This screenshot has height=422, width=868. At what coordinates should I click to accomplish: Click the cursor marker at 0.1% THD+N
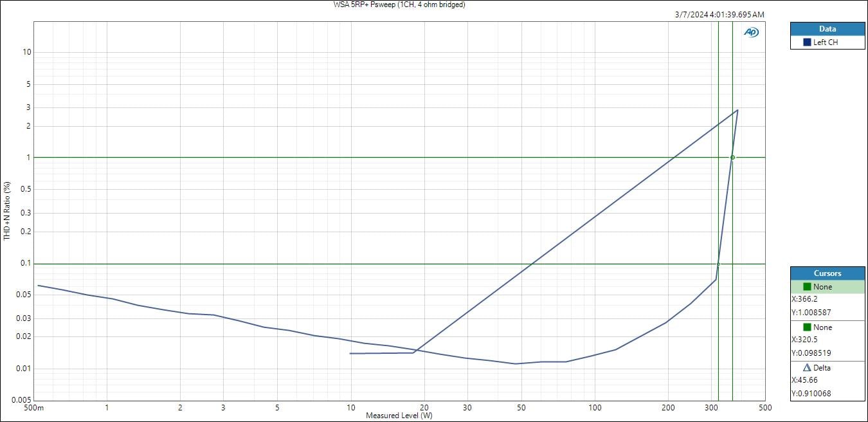[718, 264]
